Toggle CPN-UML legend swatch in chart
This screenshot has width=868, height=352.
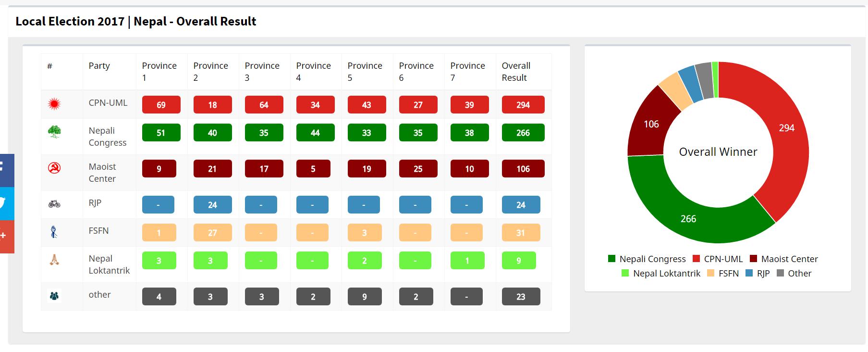point(696,259)
